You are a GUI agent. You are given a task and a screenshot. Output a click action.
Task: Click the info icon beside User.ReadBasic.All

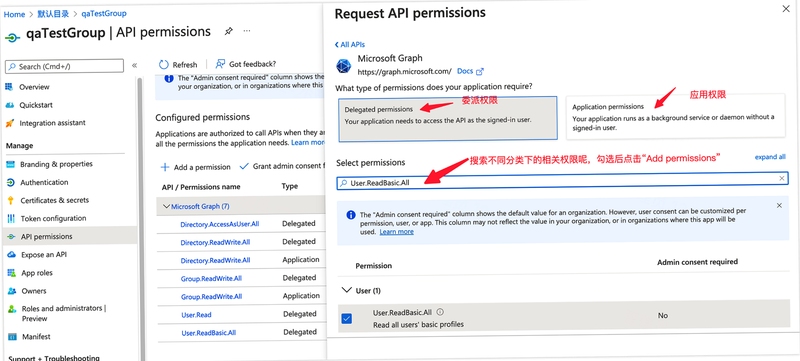point(440,312)
